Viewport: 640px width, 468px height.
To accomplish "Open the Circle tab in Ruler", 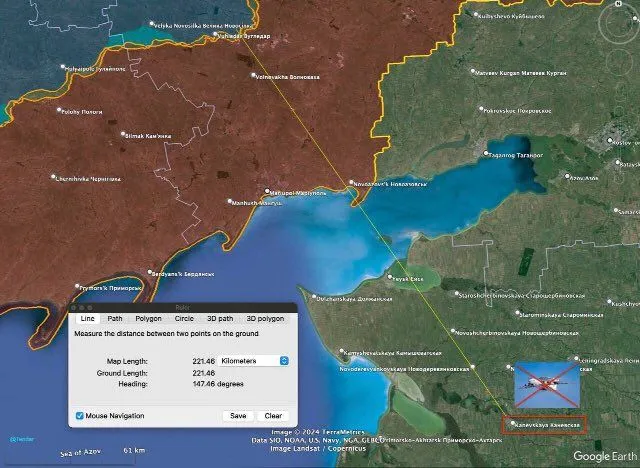I will 185,318.
